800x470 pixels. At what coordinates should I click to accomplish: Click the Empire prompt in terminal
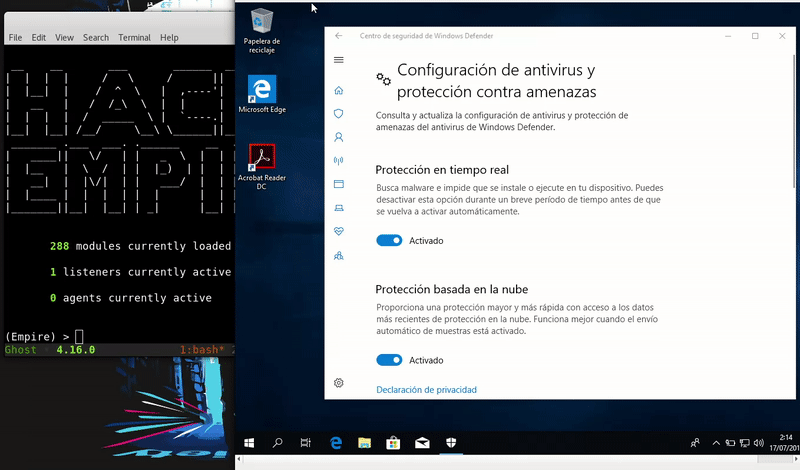pyautogui.click(x=44, y=336)
